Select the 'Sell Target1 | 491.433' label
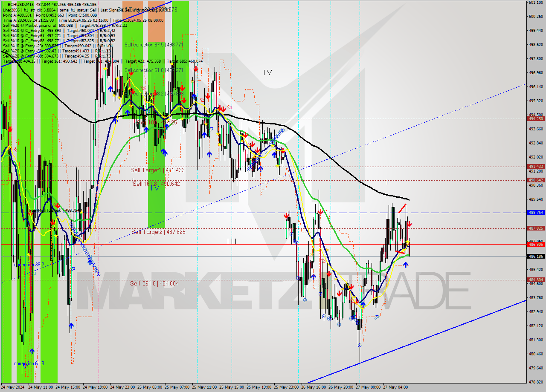 (x=157, y=170)
